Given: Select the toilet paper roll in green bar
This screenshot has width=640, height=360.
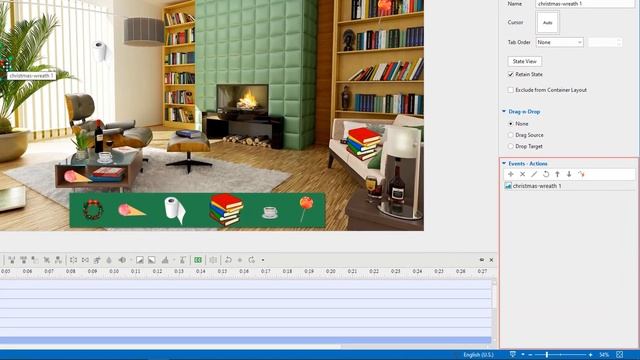Looking at the screenshot, I should click(175, 210).
